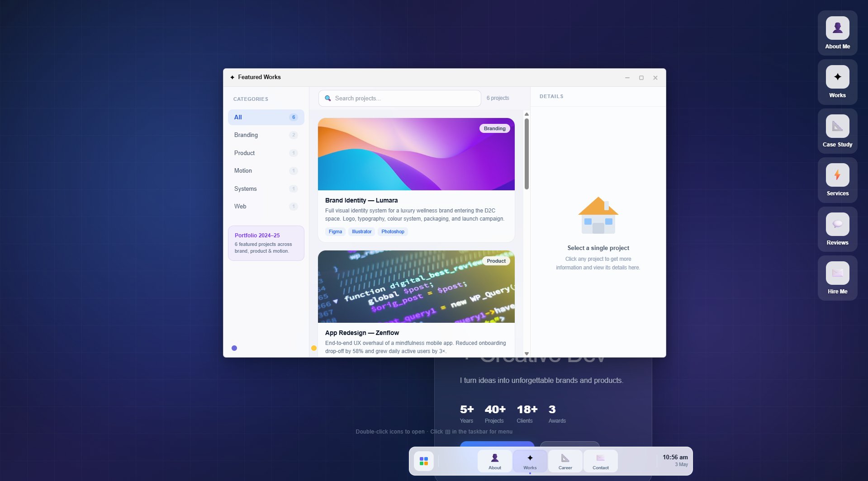Click the Branding badge on Lumara image

494,128
